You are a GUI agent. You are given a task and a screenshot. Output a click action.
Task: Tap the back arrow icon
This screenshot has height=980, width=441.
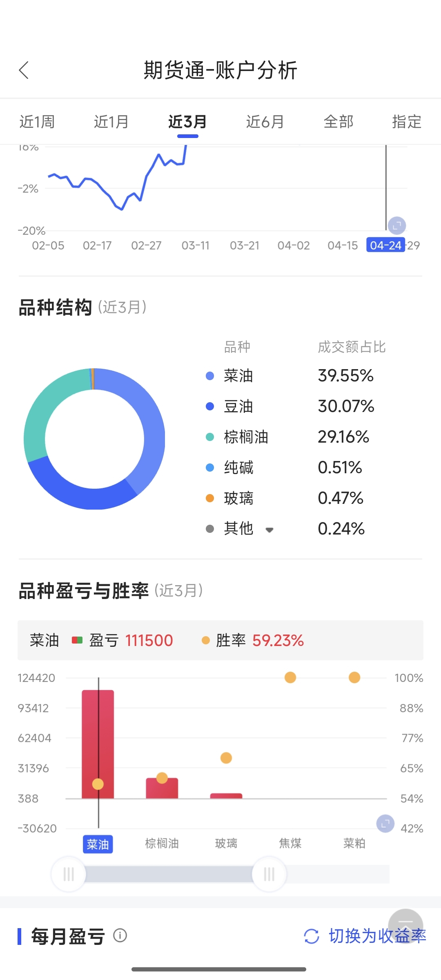(24, 70)
